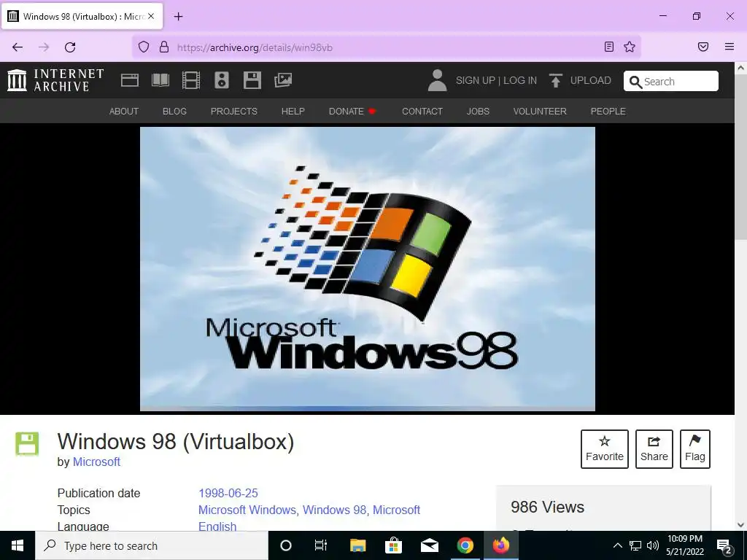747x560 pixels.
Task: Open the Images icon in the navbar
Action: pos(283,80)
